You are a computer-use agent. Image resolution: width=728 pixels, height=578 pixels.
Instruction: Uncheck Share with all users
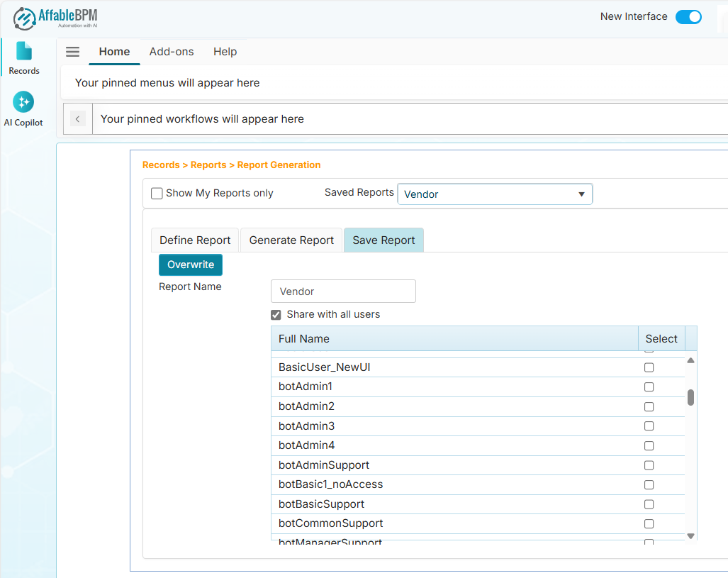click(x=276, y=315)
